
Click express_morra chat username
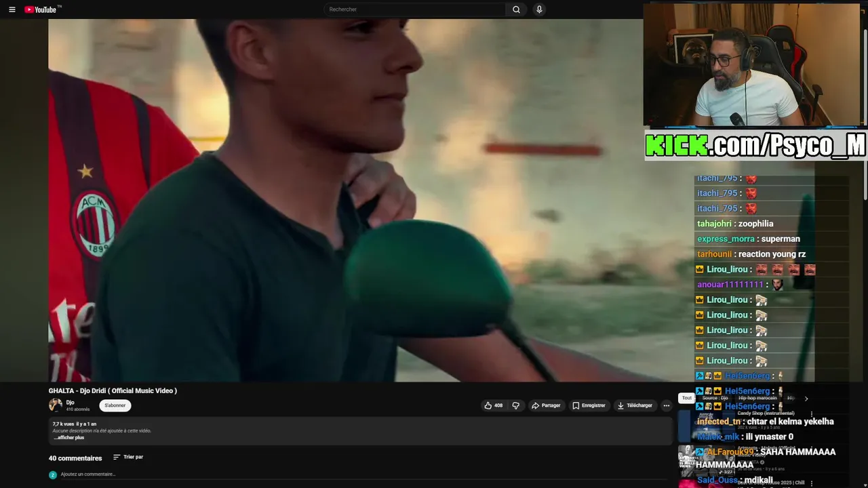(x=726, y=239)
